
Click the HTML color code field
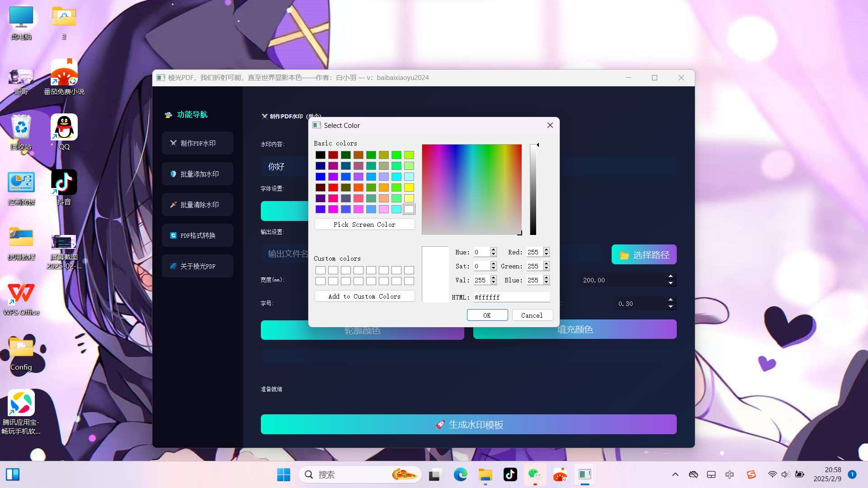tap(511, 297)
